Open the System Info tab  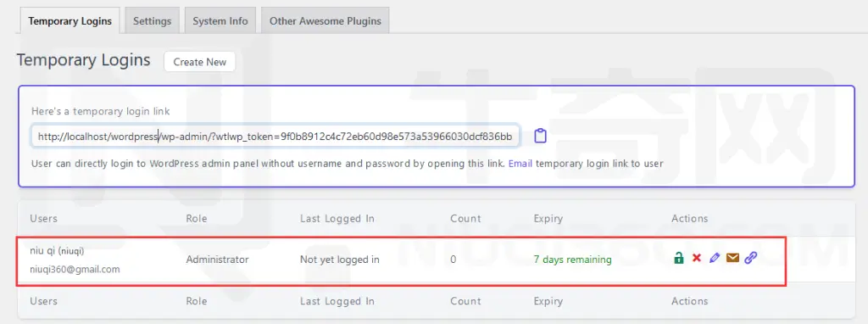point(220,21)
